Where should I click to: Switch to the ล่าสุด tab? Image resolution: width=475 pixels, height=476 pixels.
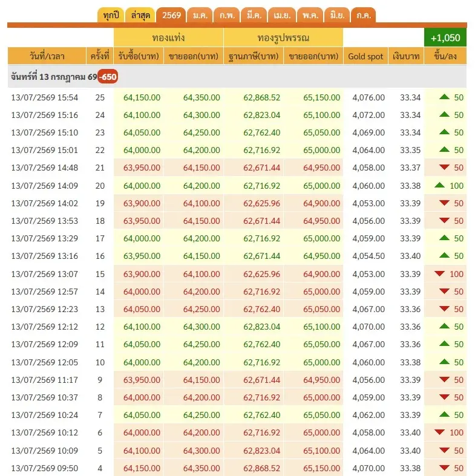pos(140,15)
